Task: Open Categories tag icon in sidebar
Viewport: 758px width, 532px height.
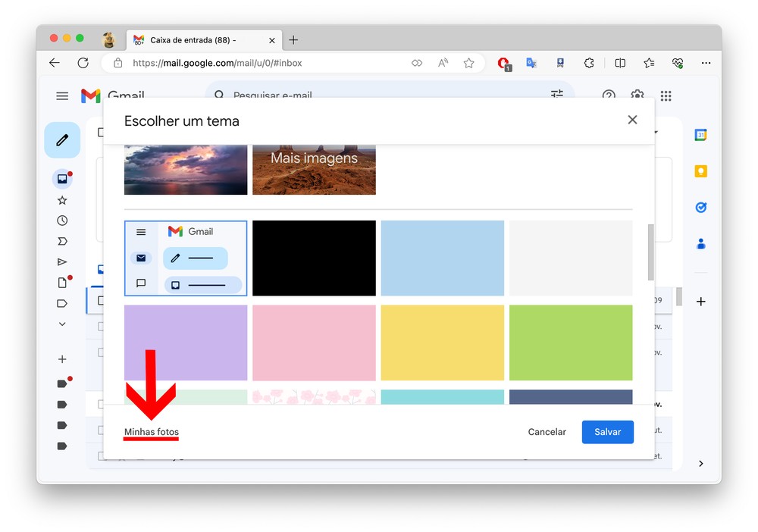Action: pos(62,303)
